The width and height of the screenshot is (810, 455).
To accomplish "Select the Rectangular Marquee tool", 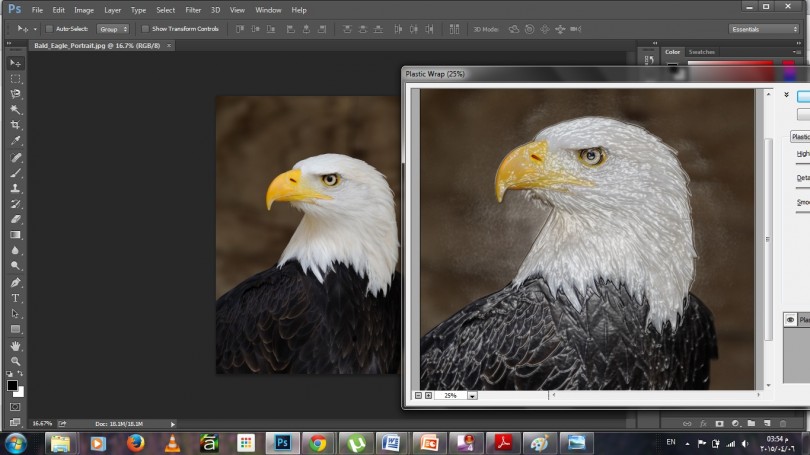I will coord(15,79).
